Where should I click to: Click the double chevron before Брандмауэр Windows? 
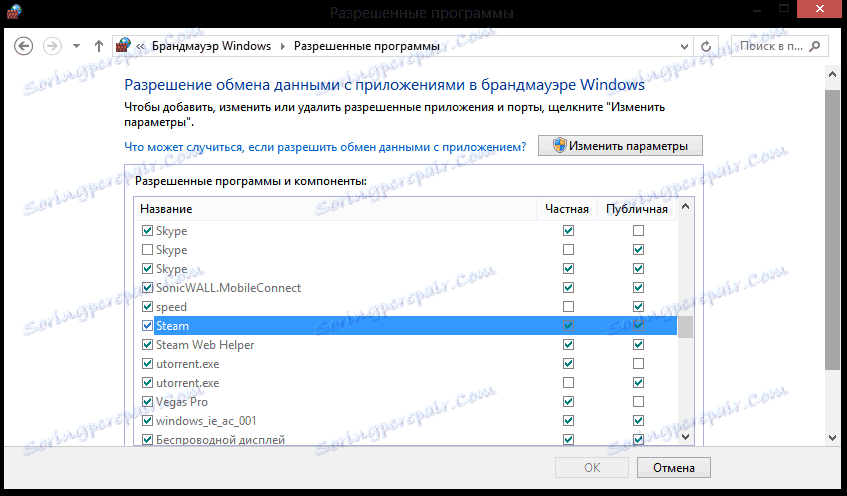tap(140, 46)
